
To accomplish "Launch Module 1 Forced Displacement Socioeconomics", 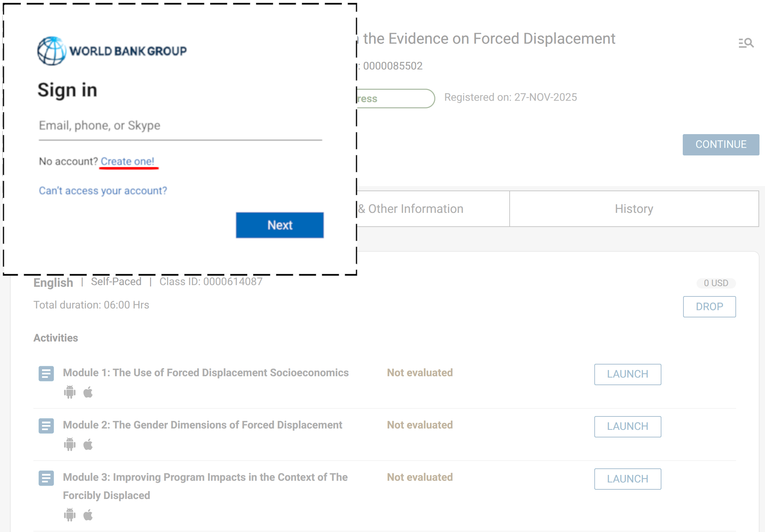I will (x=627, y=374).
